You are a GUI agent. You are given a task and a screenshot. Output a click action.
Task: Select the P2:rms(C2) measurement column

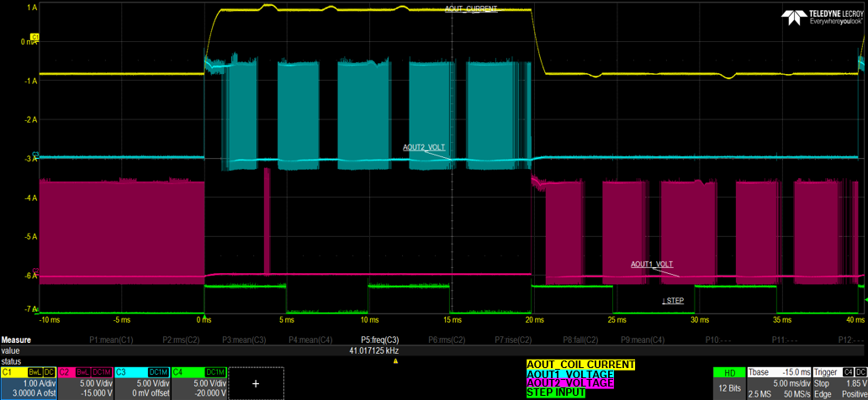(181, 340)
